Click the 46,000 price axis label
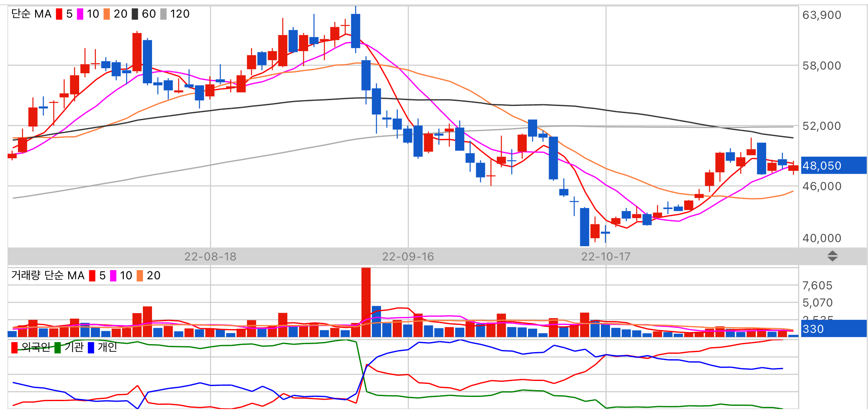Image resolution: width=868 pixels, height=417 pixels. tap(822, 186)
